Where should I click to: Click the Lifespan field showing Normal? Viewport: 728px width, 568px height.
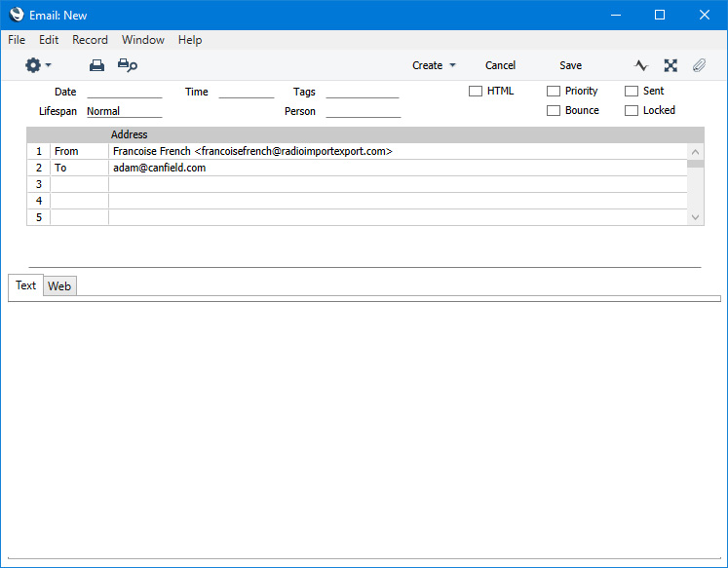pos(125,111)
